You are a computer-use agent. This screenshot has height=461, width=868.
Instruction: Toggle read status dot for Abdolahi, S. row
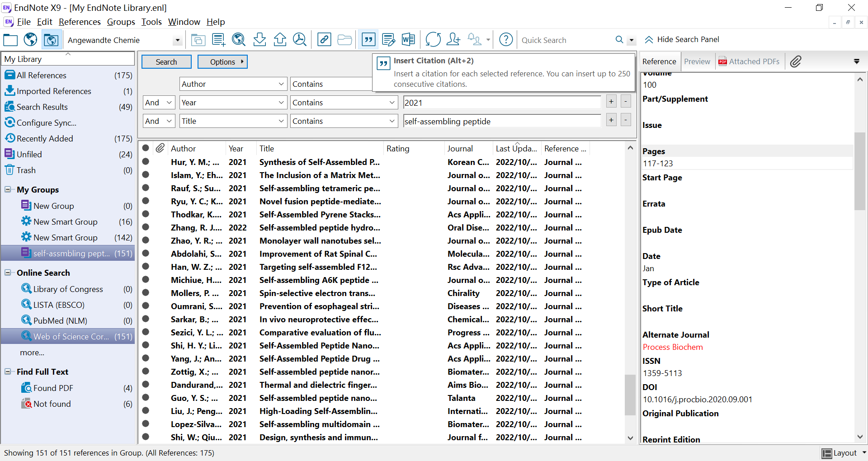[x=146, y=253]
